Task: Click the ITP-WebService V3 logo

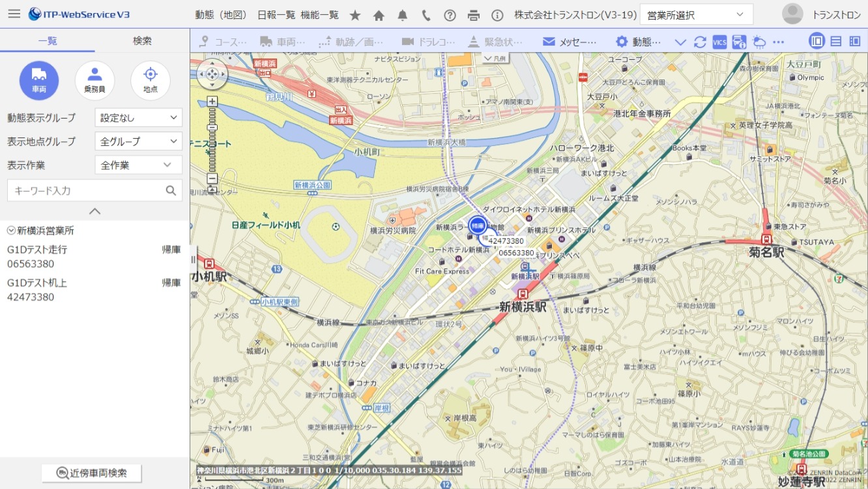Action: tap(78, 14)
